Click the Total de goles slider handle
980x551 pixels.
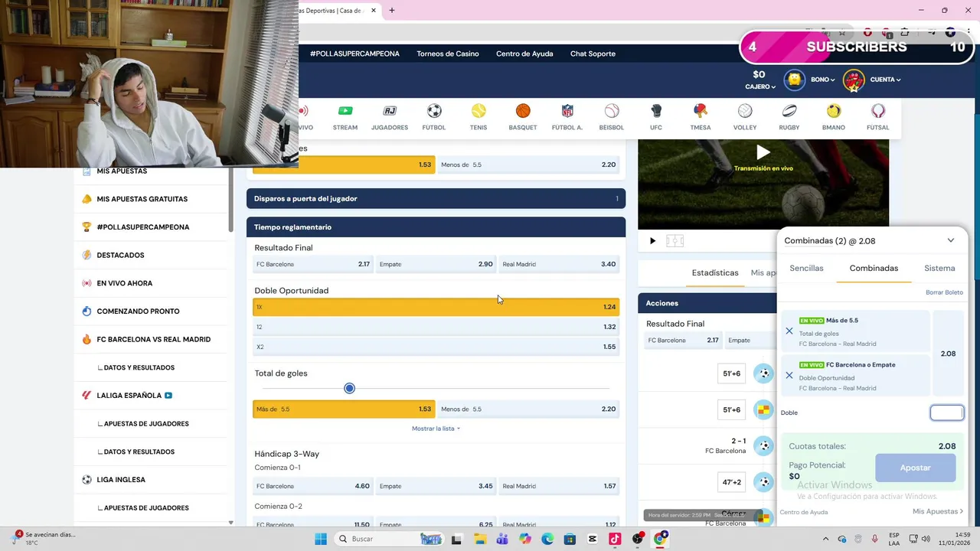click(x=349, y=388)
